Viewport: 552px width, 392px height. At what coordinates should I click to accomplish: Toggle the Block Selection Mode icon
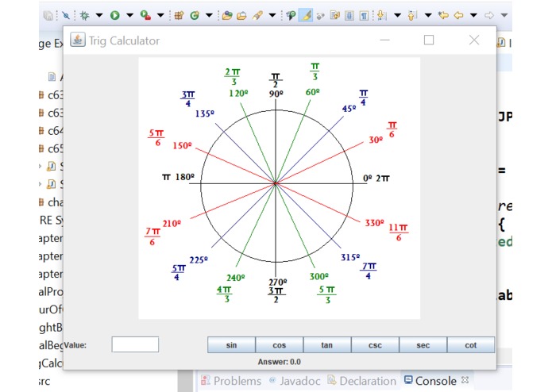(349, 15)
